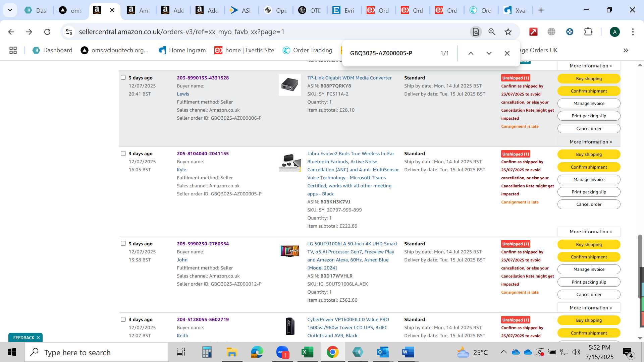Image resolution: width=644 pixels, height=362 pixels.
Task: Open the Home Ingram bookmark
Action: 182,50
